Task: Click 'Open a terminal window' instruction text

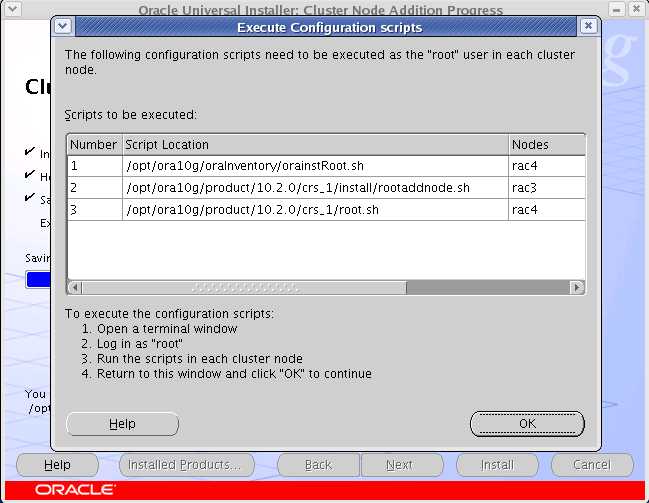Action: click(x=167, y=329)
